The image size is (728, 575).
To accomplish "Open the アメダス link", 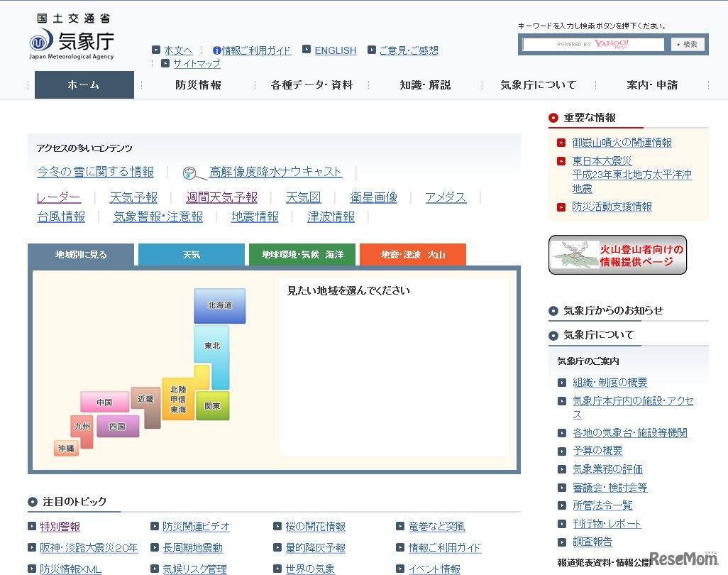I will click(445, 197).
